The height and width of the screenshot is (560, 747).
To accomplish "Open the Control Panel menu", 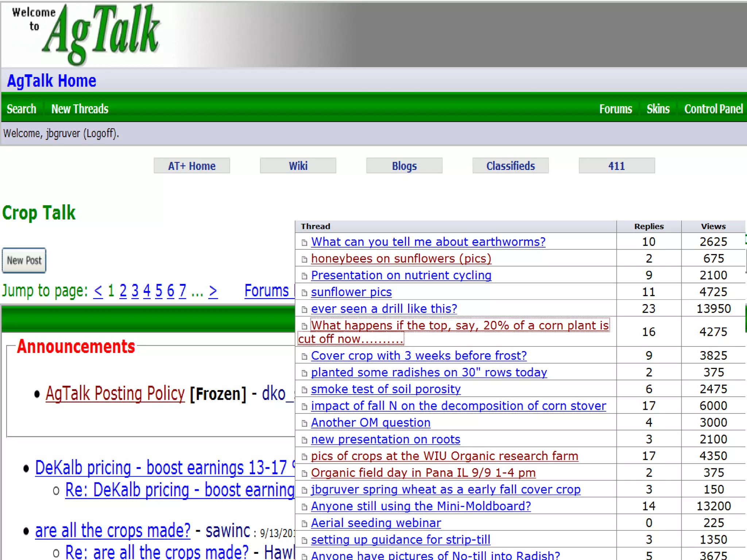I will pyautogui.click(x=713, y=109).
